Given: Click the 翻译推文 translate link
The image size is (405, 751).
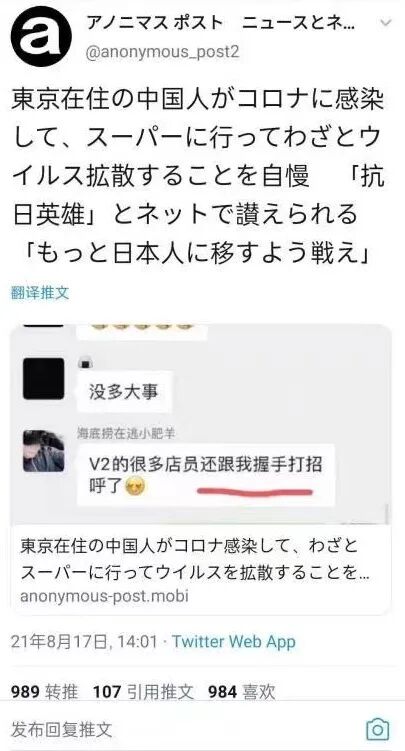Looking at the screenshot, I should (40, 292).
